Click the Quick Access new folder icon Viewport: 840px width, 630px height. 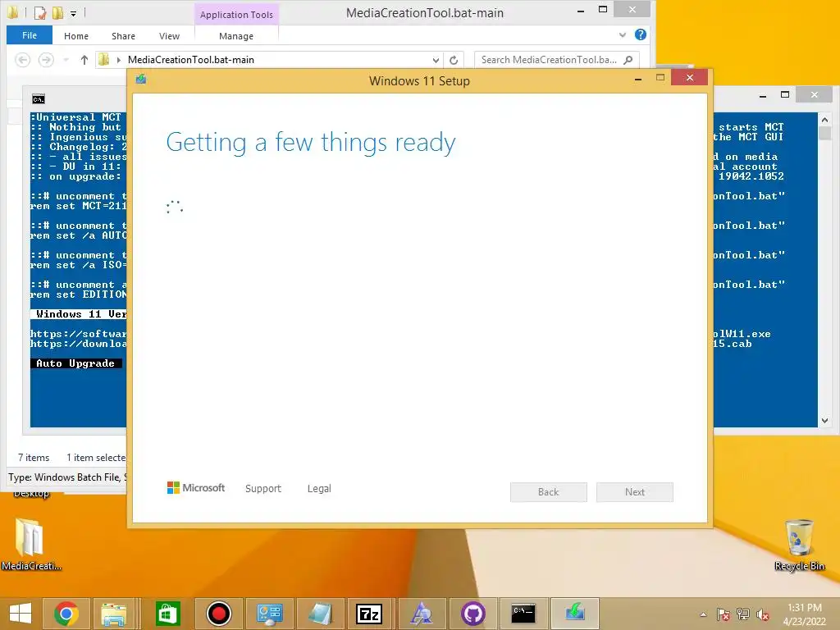point(58,13)
